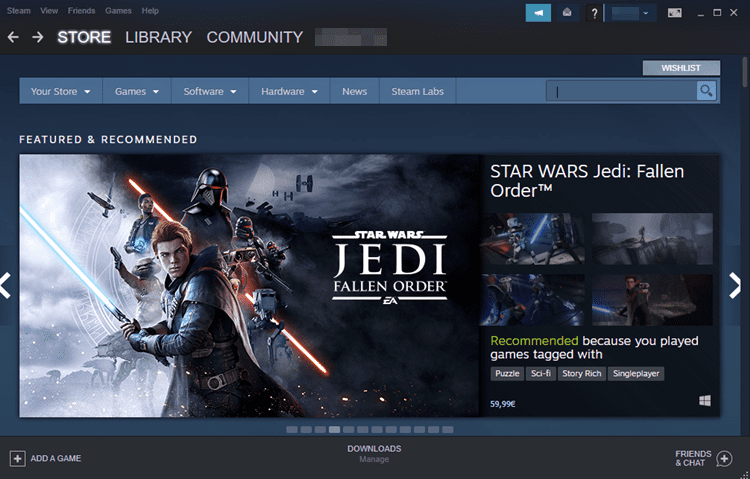Screen dimensions: 750x479
Task: Click the Sci-fi tag
Action: (541, 374)
